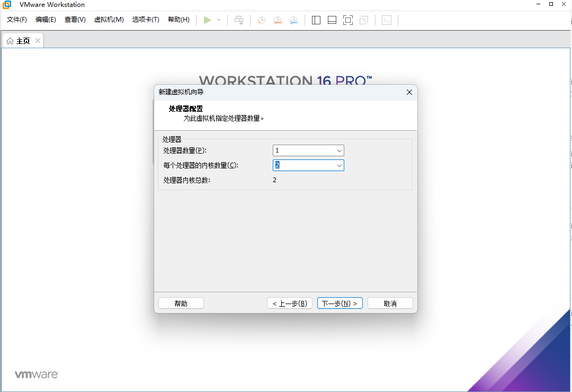Screen dimensions: 572x392
Task: Open the 虚拟机(M) menu
Action: (109, 20)
